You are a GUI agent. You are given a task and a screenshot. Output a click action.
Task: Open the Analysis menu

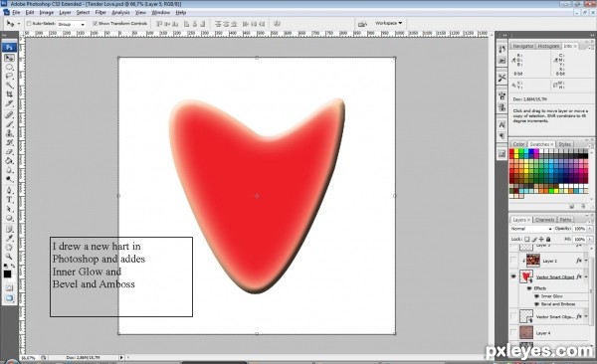(120, 13)
